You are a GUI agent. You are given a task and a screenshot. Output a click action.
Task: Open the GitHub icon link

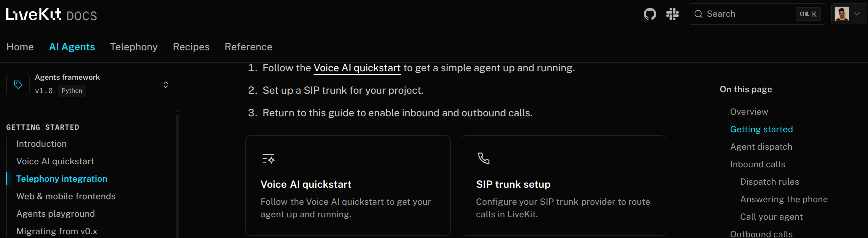(650, 14)
